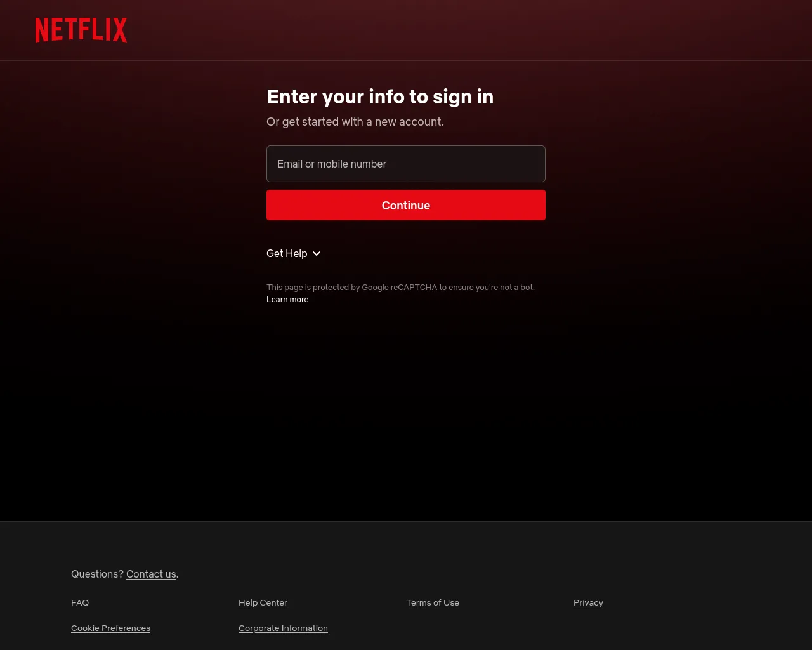Open the reCAPTCHA Learn more link
Viewport: 812px width, 650px height.
pos(287,300)
